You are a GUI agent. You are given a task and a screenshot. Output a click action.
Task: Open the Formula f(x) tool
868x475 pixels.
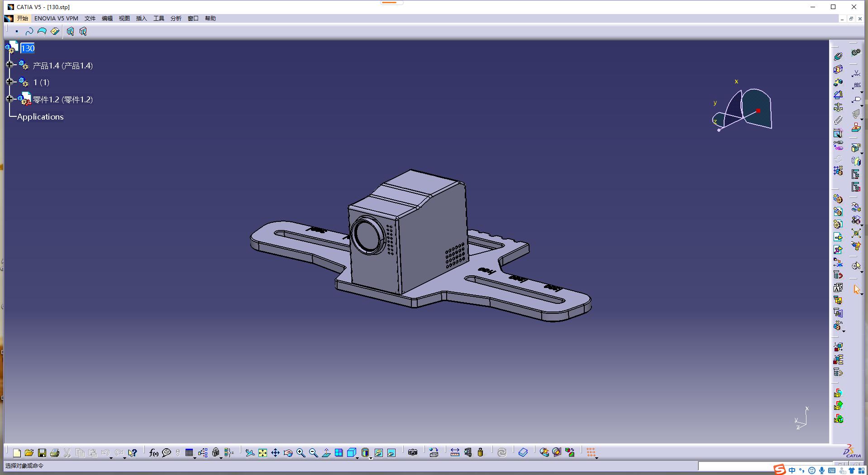click(154, 453)
